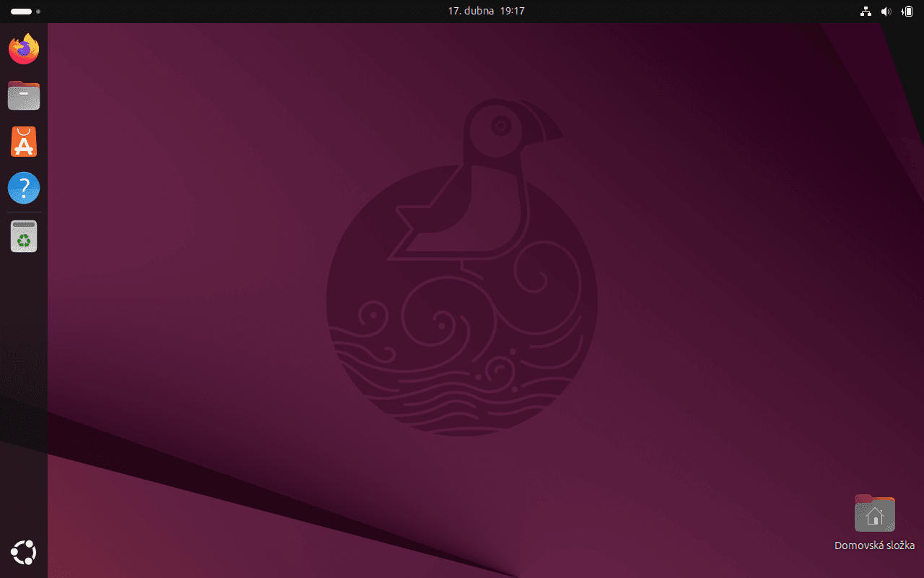Launch Ubuntu App Center from dock
The height and width of the screenshot is (578, 924).
point(24,142)
